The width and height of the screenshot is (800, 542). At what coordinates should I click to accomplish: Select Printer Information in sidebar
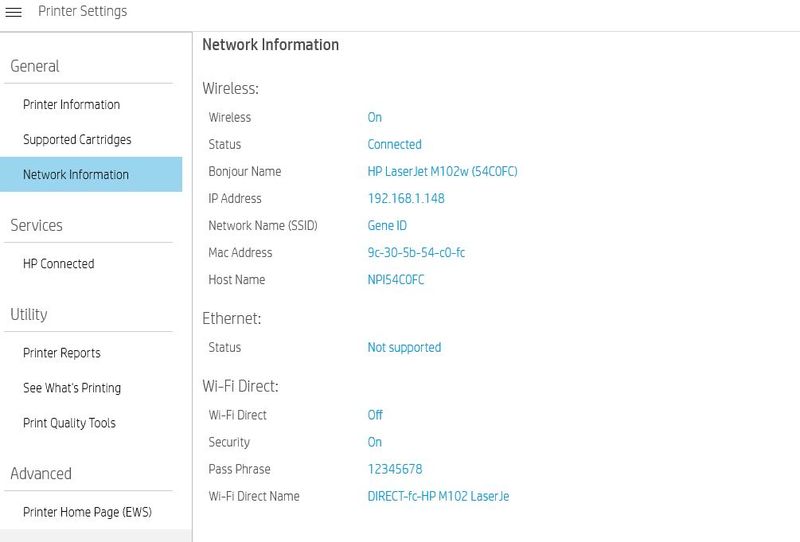[x=71, y=105]
